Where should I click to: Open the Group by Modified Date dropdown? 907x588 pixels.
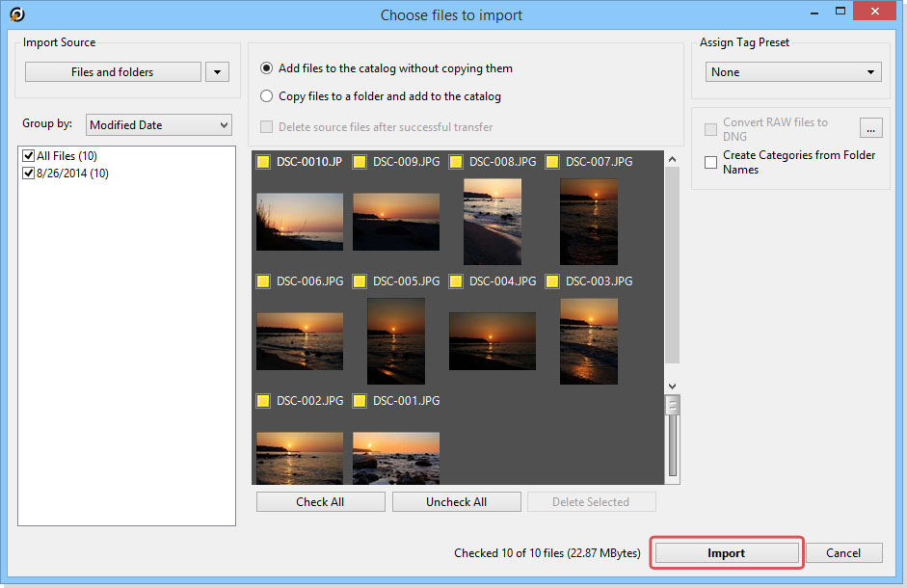click(159, 125)
